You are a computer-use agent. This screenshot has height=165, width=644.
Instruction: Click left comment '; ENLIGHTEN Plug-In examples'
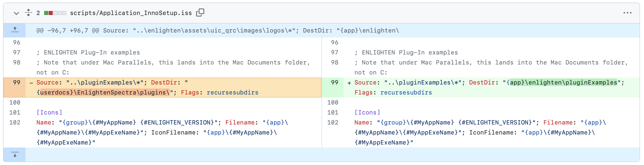pyautogui.click(x=88, y=52)
